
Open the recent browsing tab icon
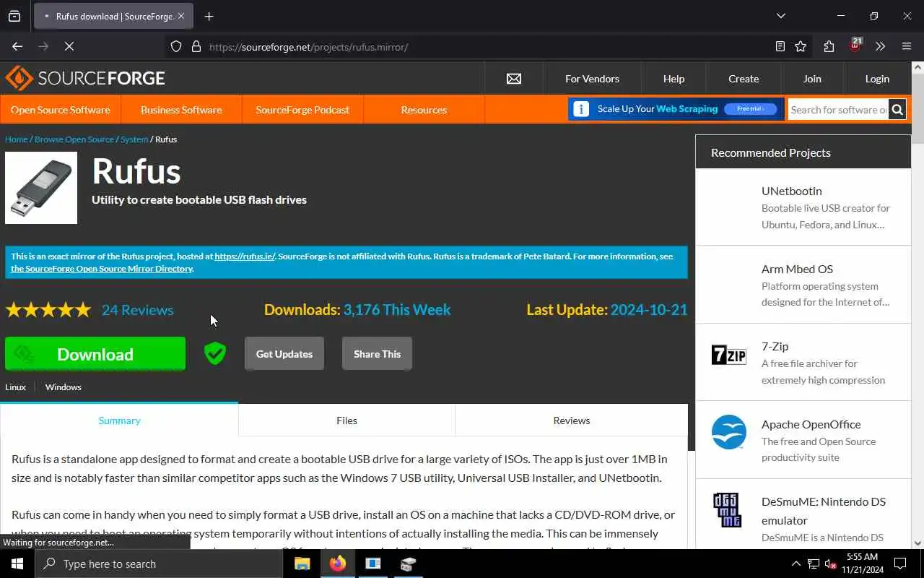(x=14, y=16)
